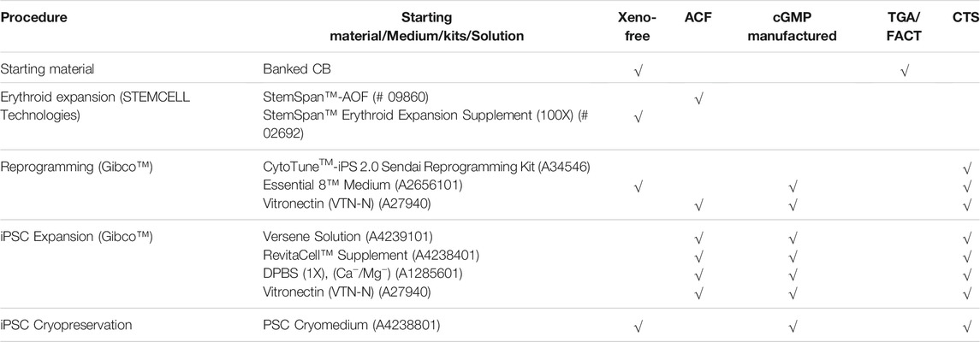This screenshot has height=342, width=980.
Task: Click the Procedure column header
Action: click(x=35, y=17)
